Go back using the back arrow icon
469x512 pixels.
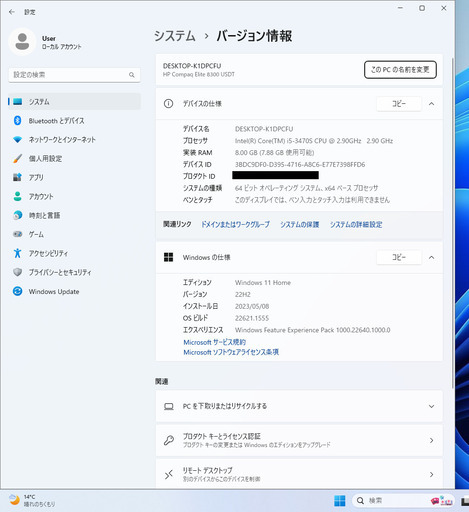(12, 12)
